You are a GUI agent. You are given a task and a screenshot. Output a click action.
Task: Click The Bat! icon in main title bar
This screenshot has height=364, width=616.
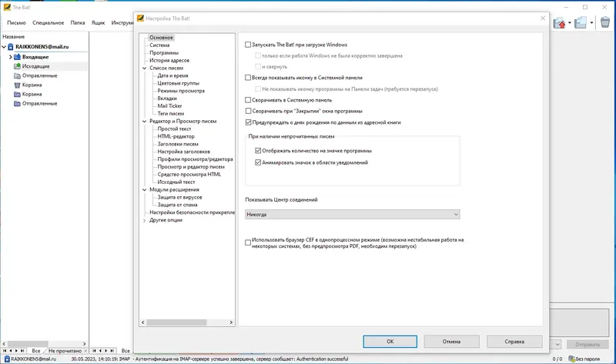7,7
